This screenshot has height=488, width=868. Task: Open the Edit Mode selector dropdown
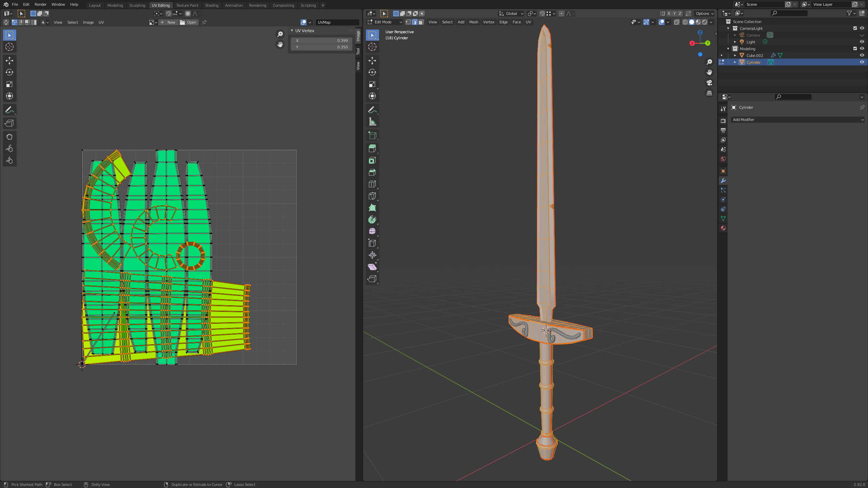pos(385,22)
